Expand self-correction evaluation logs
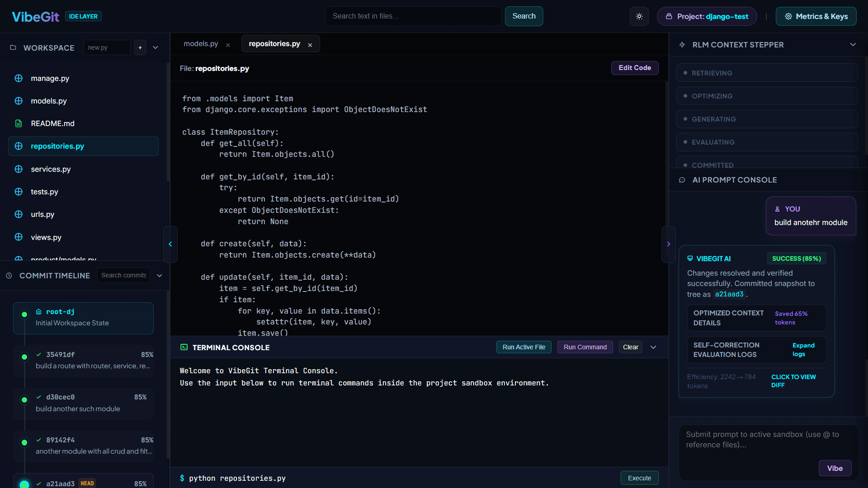The image size is (868, 488). [756, 350]
